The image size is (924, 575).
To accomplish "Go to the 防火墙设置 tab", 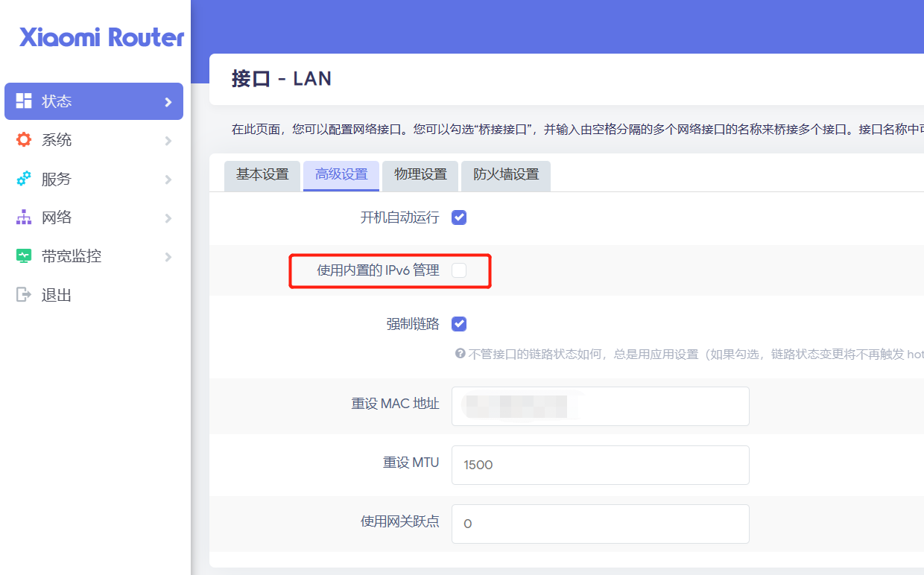I will 506,175.
